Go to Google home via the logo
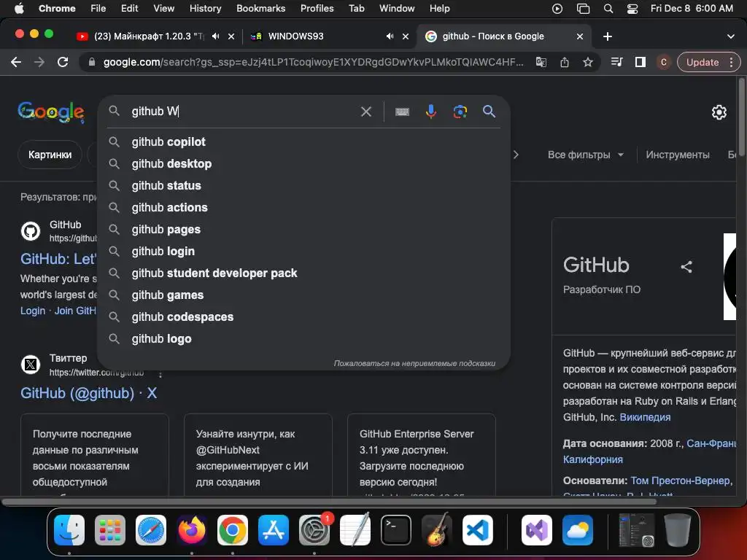This screenshot has width=747, height=560. (x=51, y=112)
